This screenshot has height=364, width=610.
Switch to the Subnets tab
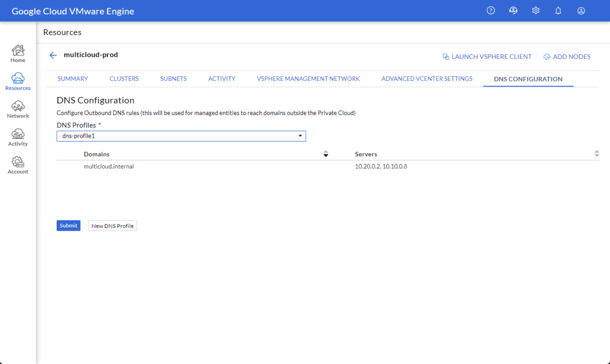[173, 79]
